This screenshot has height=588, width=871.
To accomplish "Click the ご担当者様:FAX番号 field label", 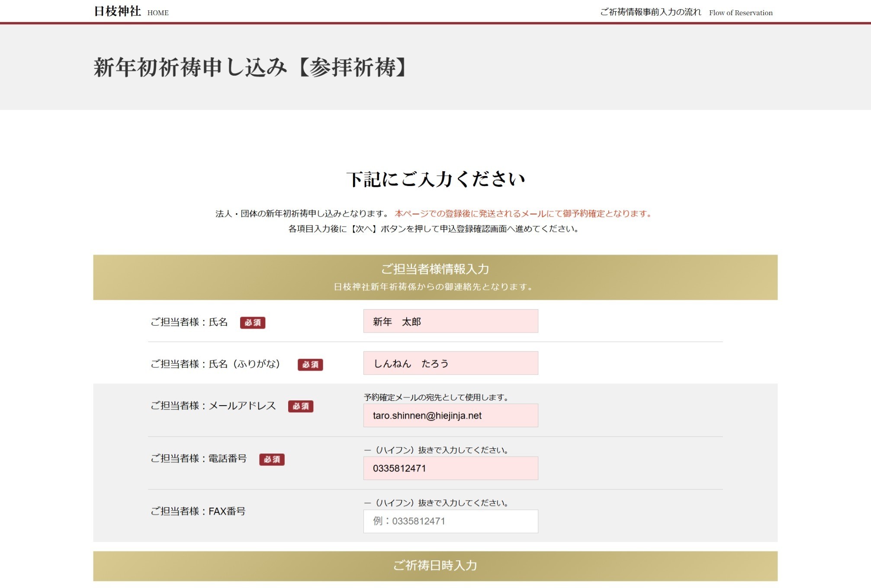I will (198, 511).
